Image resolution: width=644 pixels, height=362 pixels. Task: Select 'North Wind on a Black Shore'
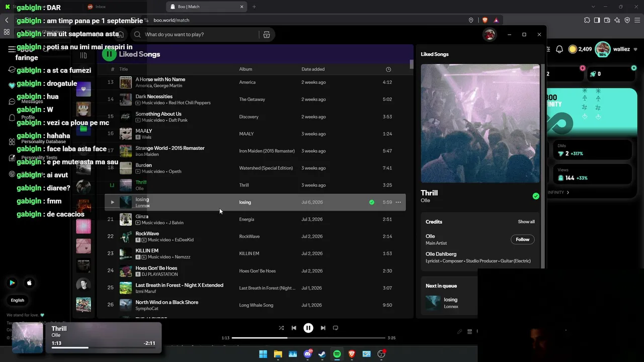point(167,302)
